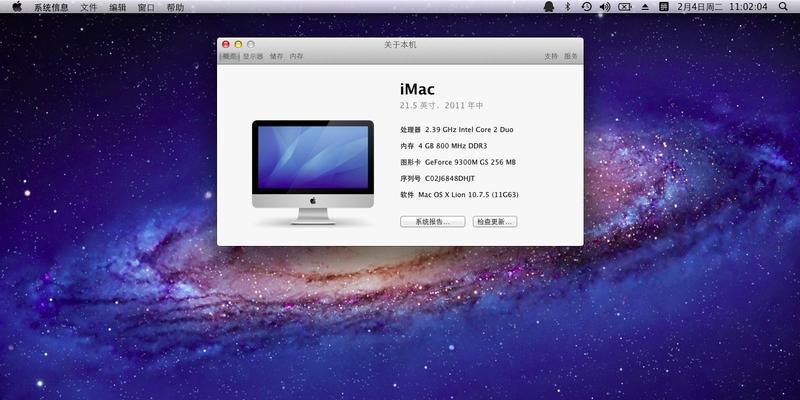800x400 pixels.
Task: Click the '21.5 英寸, 2011 年中' model line
Action: coord(441,106)
